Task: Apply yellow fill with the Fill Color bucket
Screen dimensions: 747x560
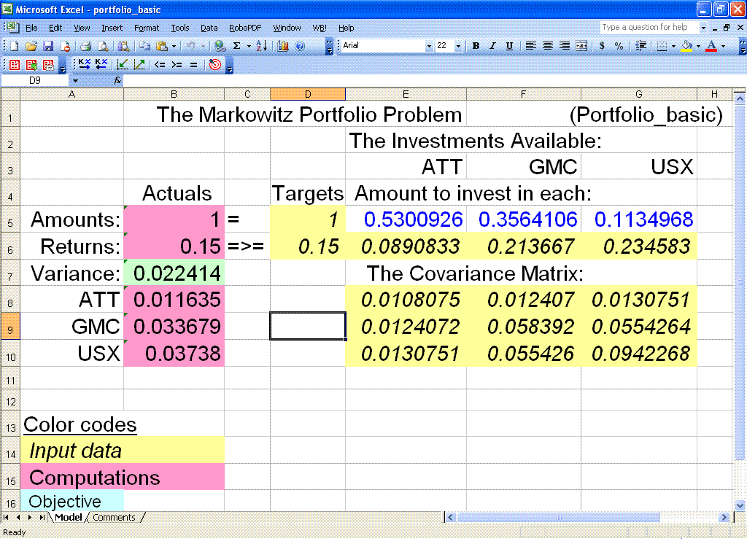Action: click(687, 46)
